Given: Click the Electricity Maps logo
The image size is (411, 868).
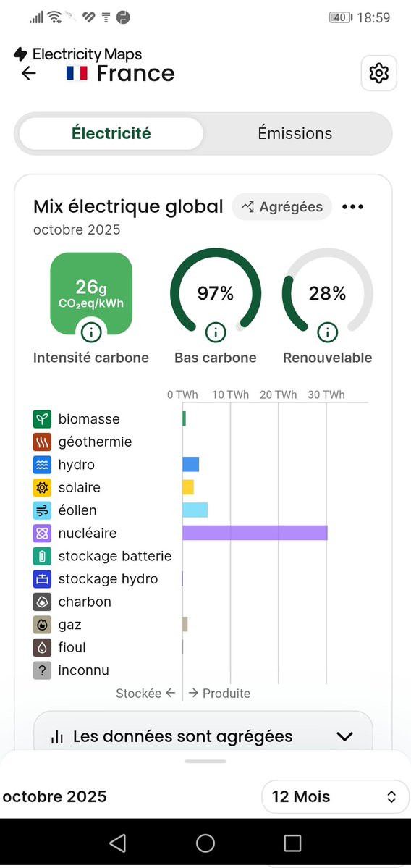Looking at the screenshot, I should pos(78,54).
